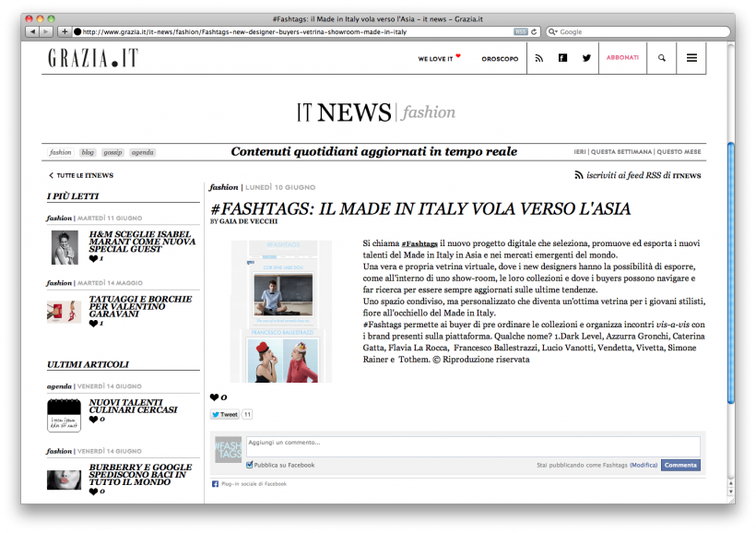Image resolution: width=756 pixels, height=533 pixels.
Task: Click the RSS badge in address bar
Action: click(x=521, y=32)
